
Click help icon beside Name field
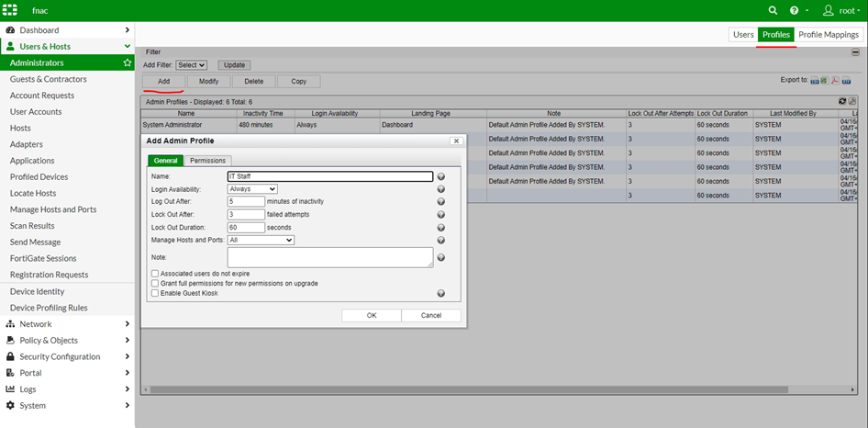[441, 176]
